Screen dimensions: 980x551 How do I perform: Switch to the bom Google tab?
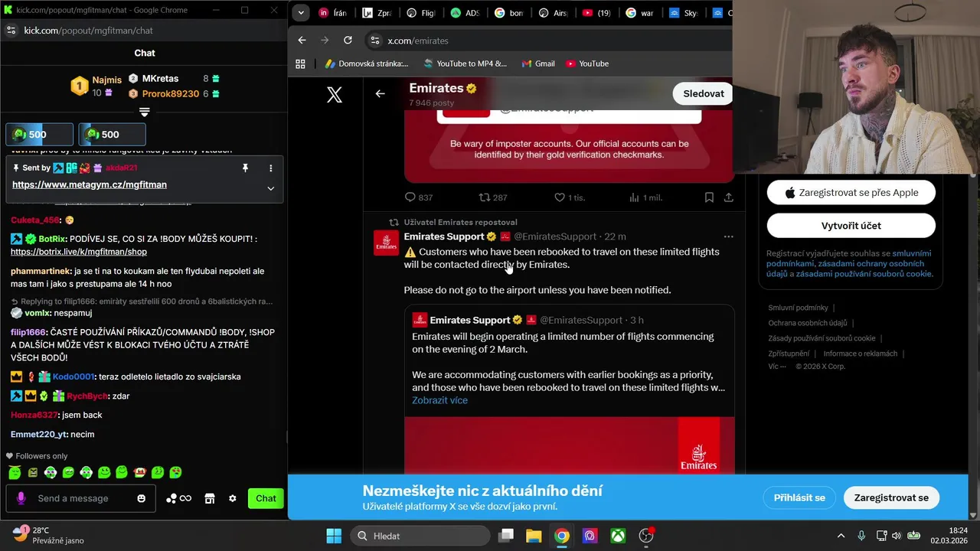point(510,13)
